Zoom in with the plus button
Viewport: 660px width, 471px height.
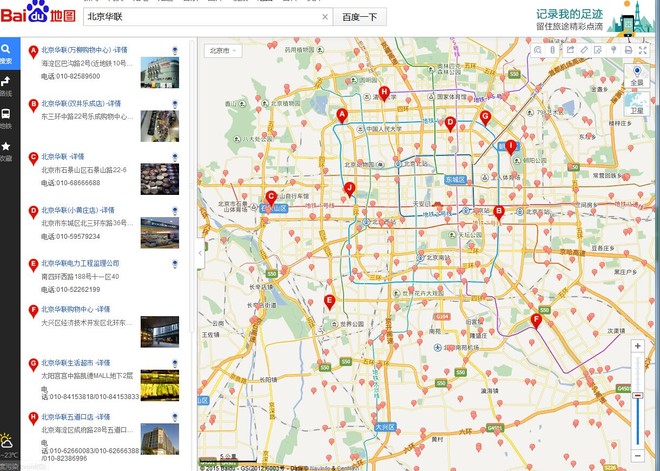tap(638, 346)
